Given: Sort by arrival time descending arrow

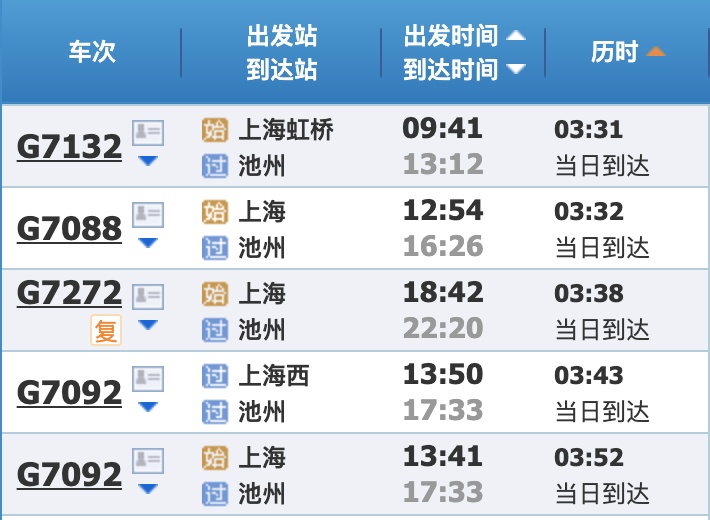Looking at the screenshot, I should 516,69.
